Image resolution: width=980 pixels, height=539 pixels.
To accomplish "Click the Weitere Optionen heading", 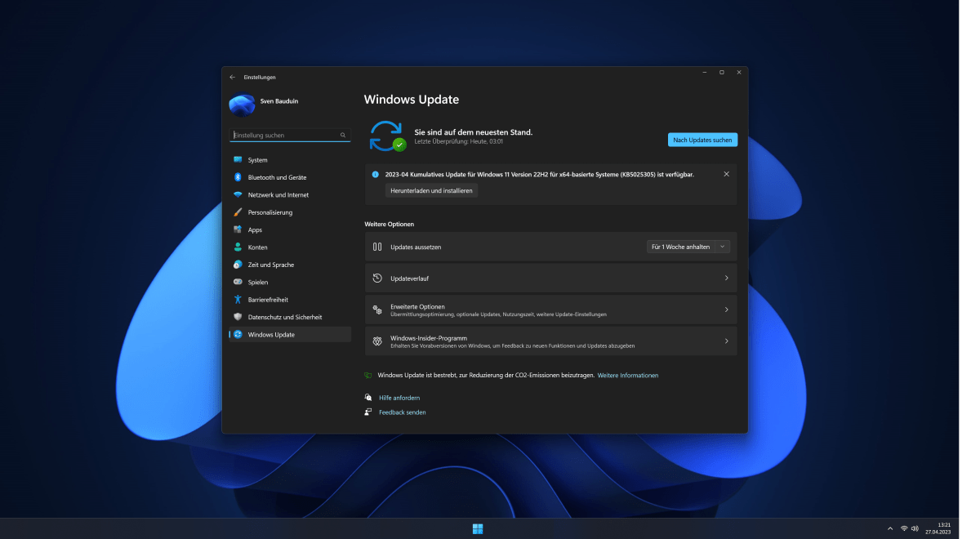I will [390, 224].
